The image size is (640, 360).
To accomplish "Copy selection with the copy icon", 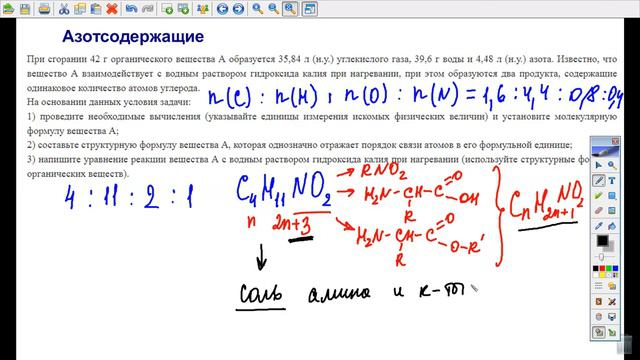I will (x=80, y=9).
